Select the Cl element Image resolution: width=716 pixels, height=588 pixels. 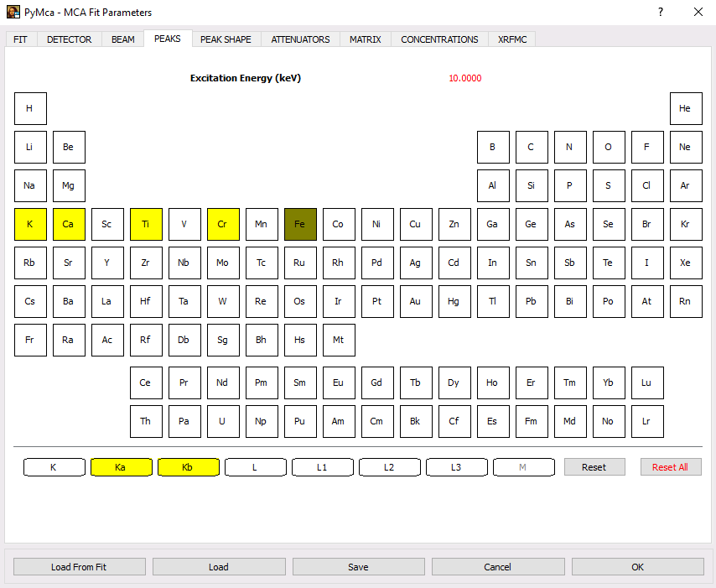647,186
